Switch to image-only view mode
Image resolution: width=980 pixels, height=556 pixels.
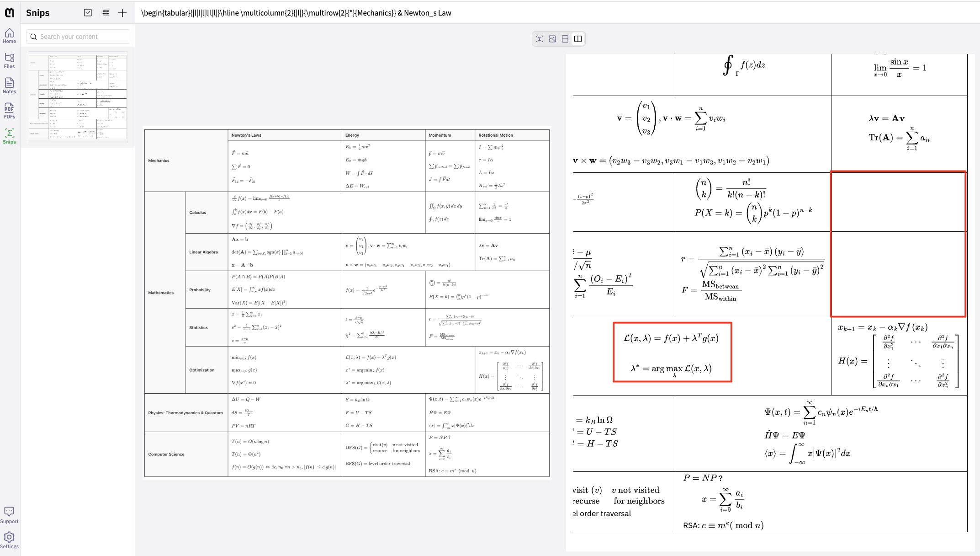point(552,39)
